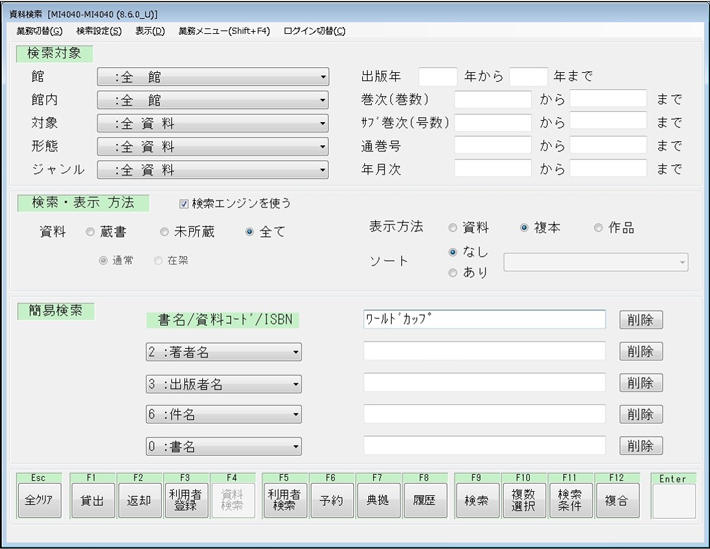
Task: Click the 書名/資料コード/ISBN label
Action: 222,320
